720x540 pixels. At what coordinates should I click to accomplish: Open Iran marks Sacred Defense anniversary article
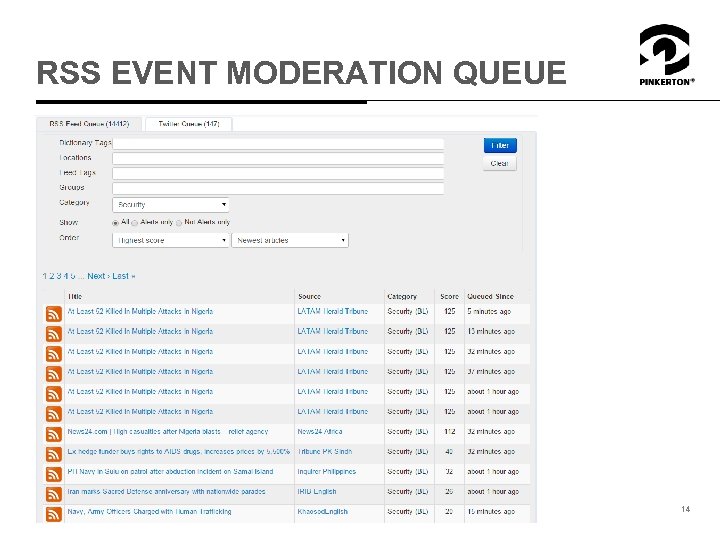(166, 491)
